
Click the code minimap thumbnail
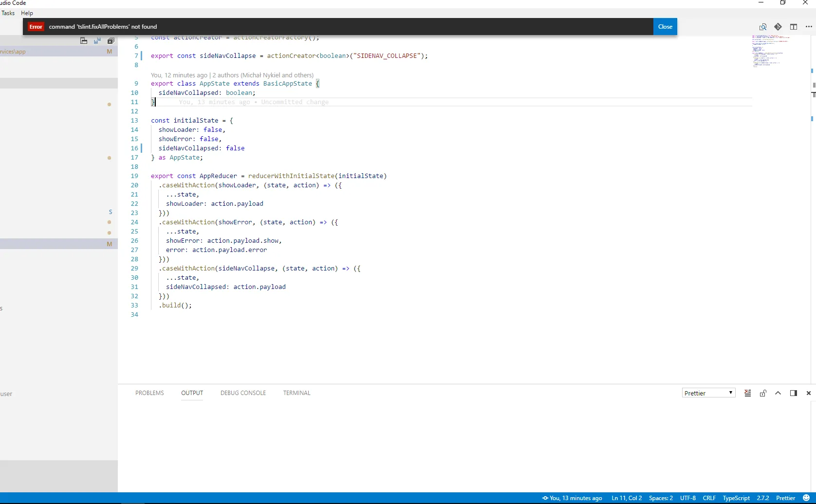(x=771, y=51)
